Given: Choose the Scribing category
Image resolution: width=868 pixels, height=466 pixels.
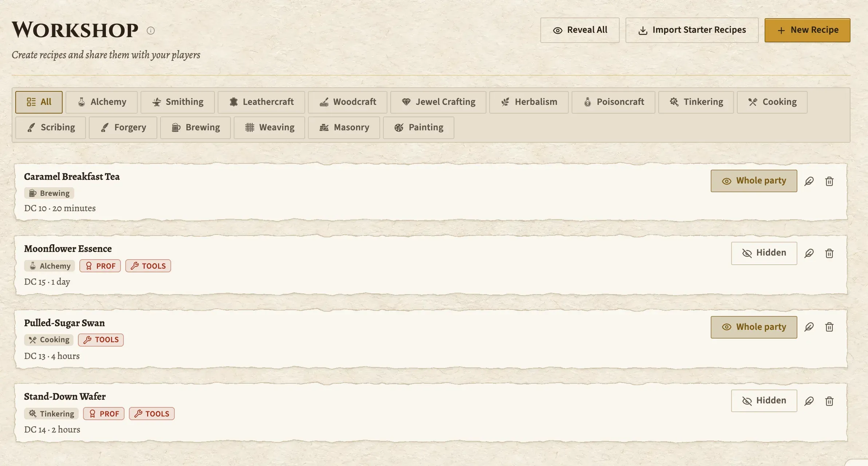Looking at the screenshot, I should tap(51, 127).
